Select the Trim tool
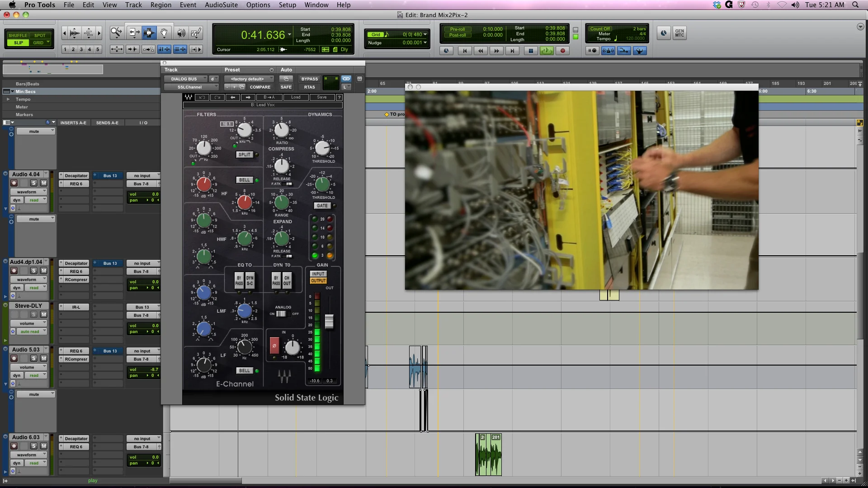The image size is (868, 488). coord(134,33)
